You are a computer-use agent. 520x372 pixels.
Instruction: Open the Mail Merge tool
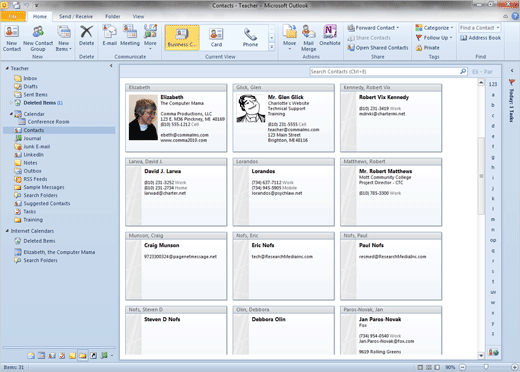click(x=308, y=38)
